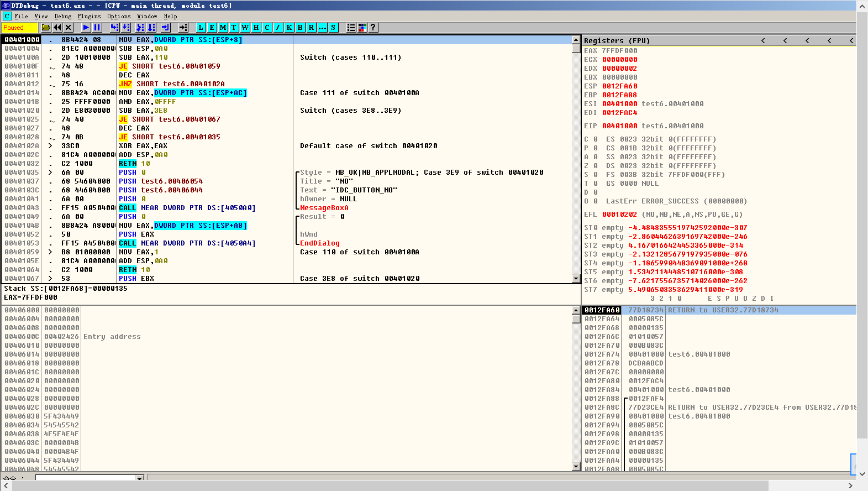Image resolution: width=868 pixels, height=491 pixels.
Task: Select the EndDialog comment line
Action: pyautogui.click(x=320, y=243)
